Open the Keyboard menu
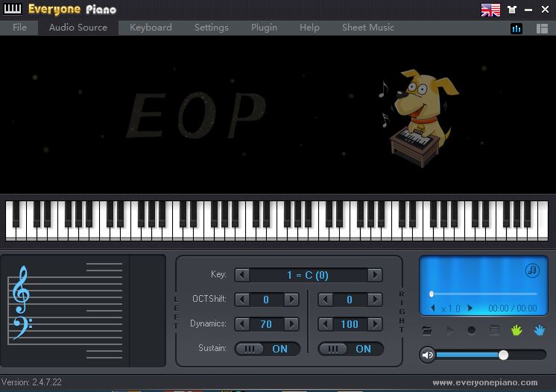556x392 pixels. [151, 28]
